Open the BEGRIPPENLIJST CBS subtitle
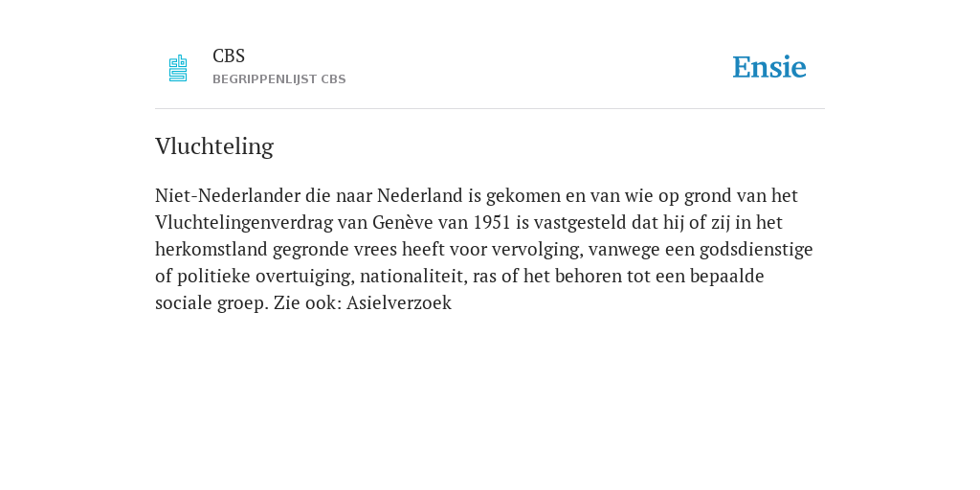 279,79
